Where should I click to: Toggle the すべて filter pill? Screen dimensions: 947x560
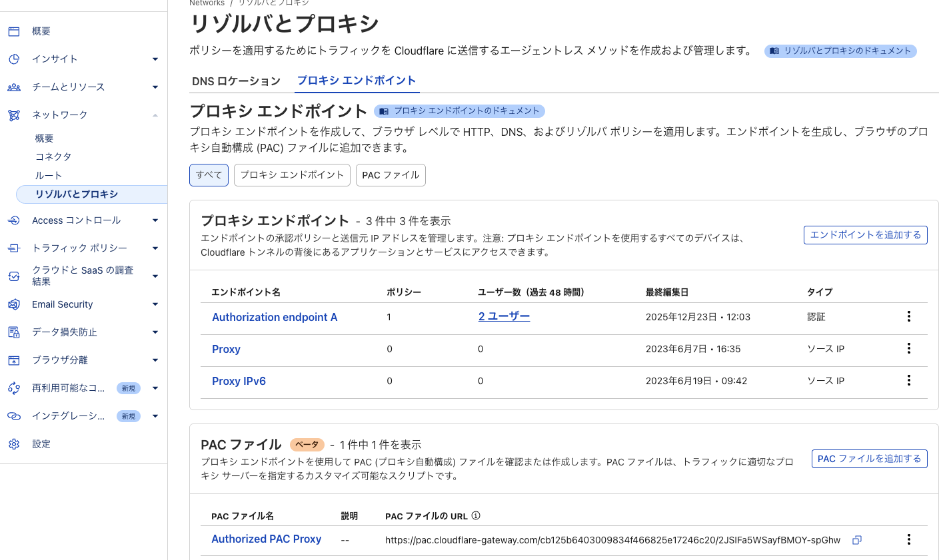[x=209, y=174]
